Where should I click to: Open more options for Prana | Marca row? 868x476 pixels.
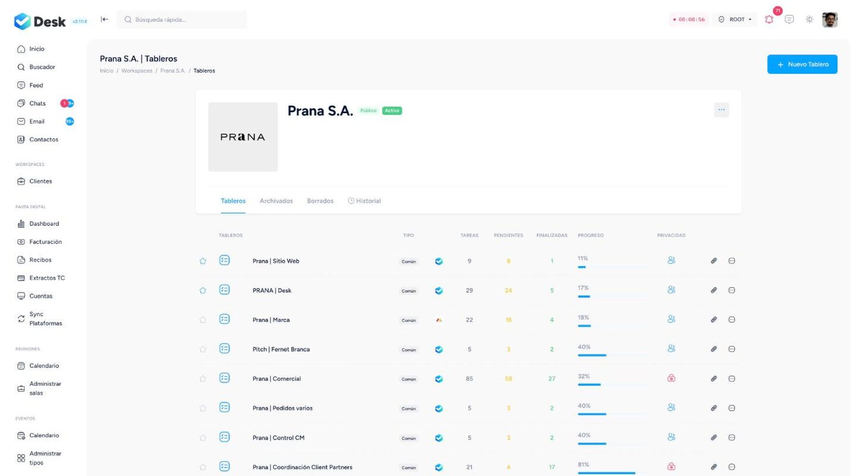pos(732,320)
